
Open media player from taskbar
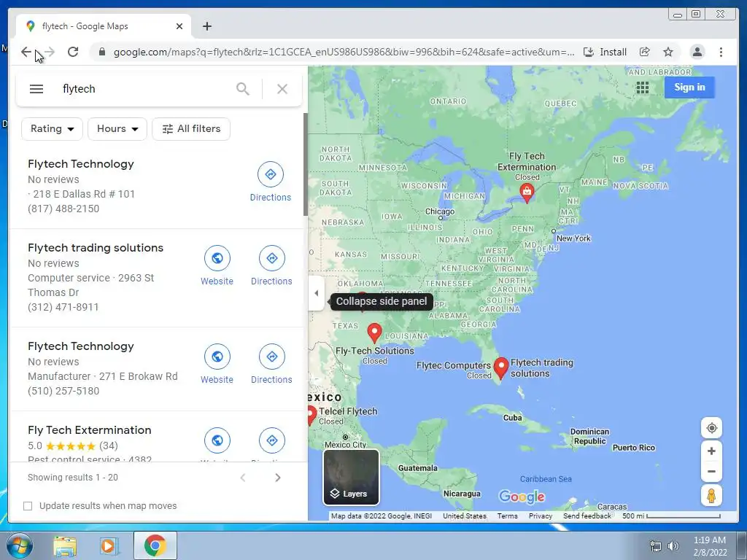tap(109, 545)
